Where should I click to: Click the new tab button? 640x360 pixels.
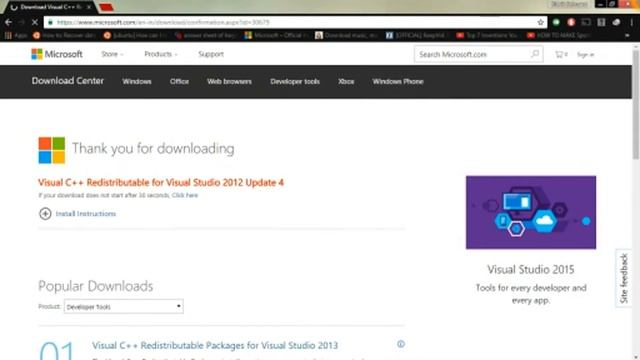click(x=106, y=7)
